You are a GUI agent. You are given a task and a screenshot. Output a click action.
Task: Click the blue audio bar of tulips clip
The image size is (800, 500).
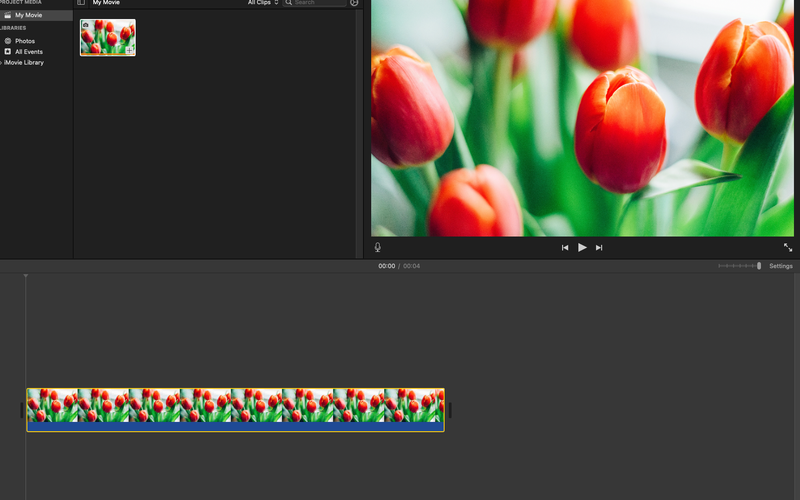coord(235,427)
